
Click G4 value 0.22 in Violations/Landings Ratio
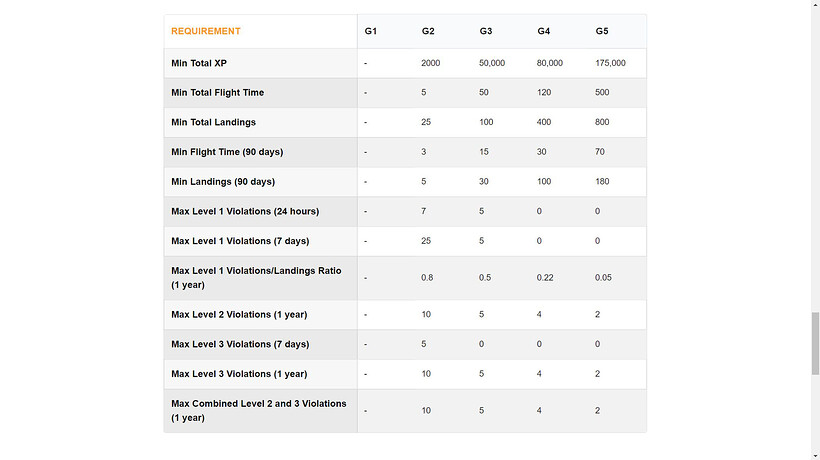pos(545,278)
